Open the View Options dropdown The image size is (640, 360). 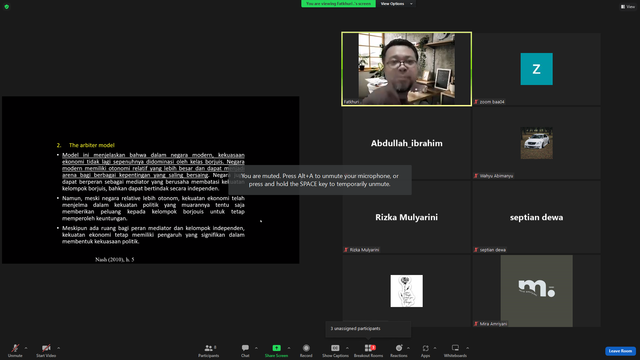396,4
